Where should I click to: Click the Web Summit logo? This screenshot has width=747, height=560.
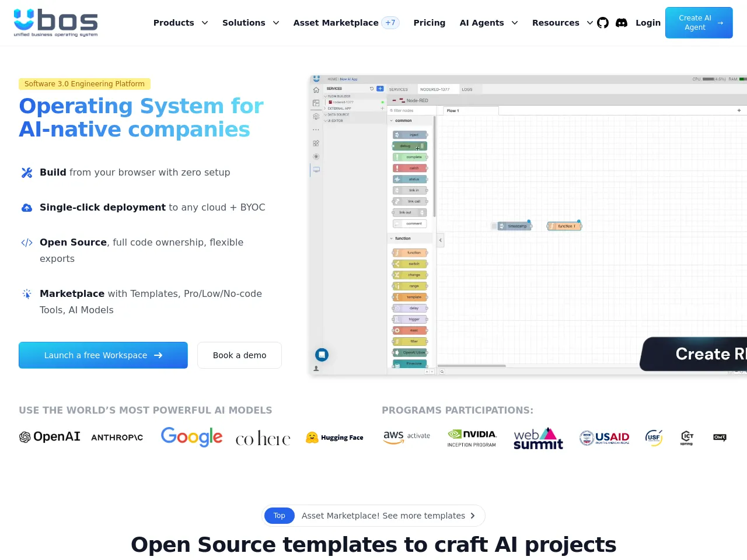coord(538,439)
